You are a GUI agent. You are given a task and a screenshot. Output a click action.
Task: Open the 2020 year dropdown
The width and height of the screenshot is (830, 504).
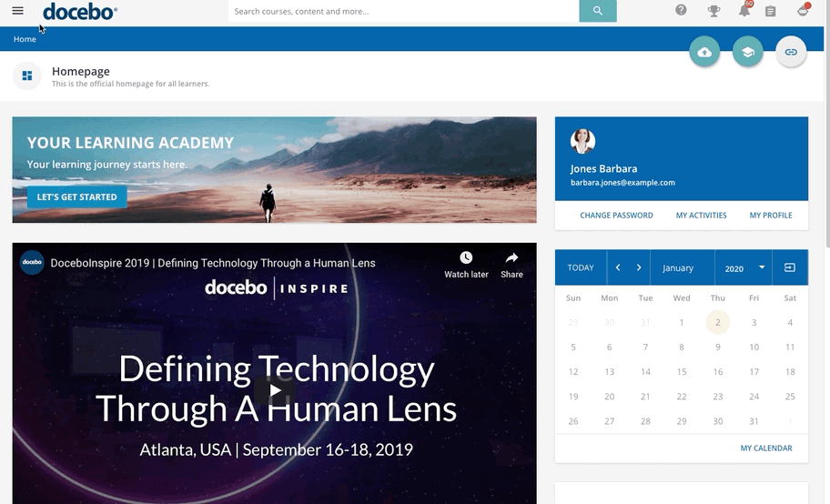pos(744,267)
